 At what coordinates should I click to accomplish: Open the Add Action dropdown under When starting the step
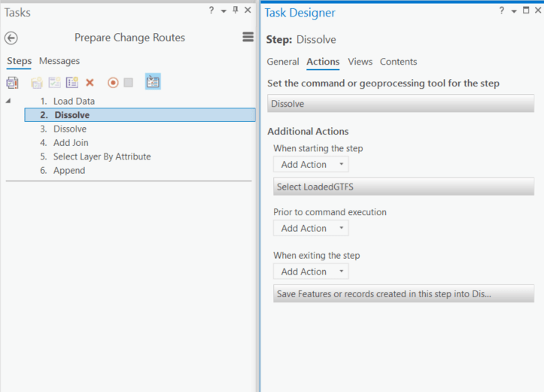[x=311, y=165]
